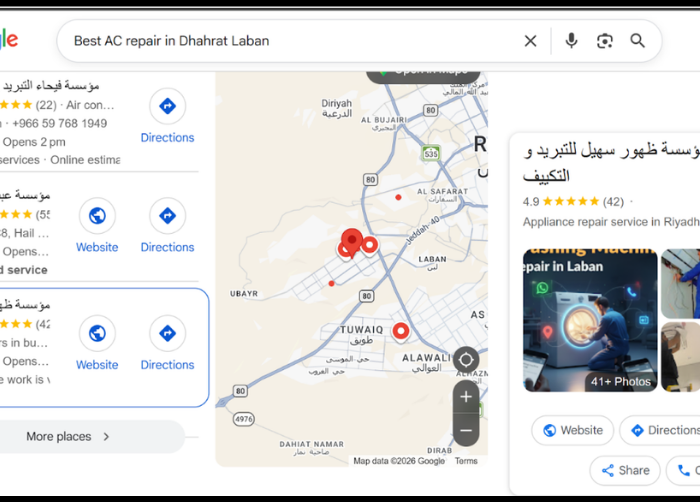Viewport: 700px width, 502px height.
Task: Open website of the second listed business
Action: point(97,226)
